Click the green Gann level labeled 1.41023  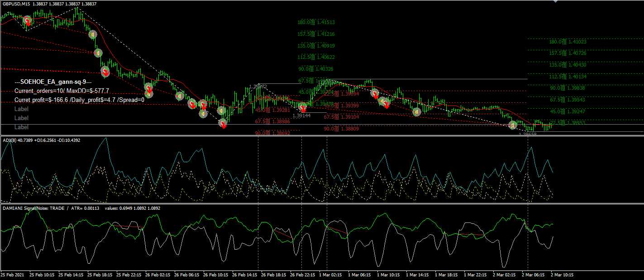[x=568, y=42]
